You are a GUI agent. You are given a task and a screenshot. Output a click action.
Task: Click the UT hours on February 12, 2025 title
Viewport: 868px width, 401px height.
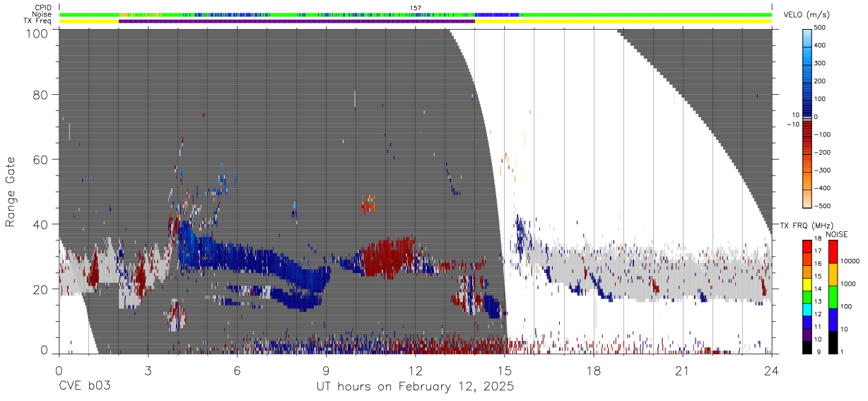click(415, 387)
